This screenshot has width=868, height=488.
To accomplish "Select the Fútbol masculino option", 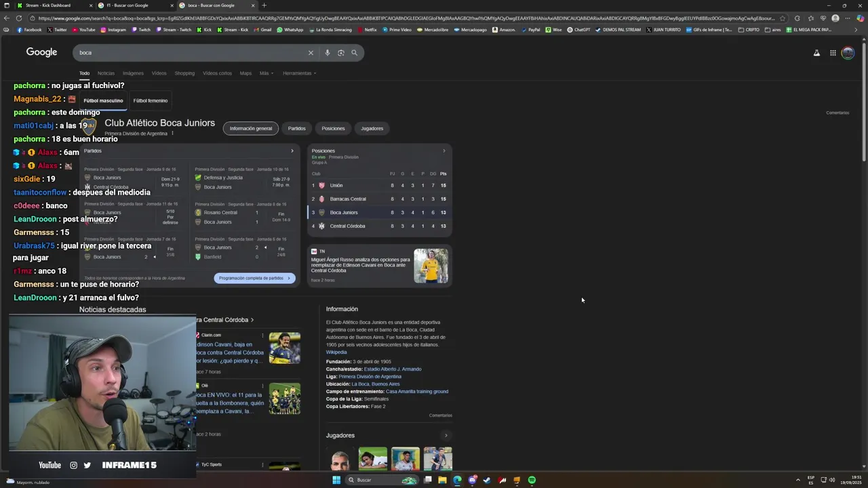I will [103, 100].
